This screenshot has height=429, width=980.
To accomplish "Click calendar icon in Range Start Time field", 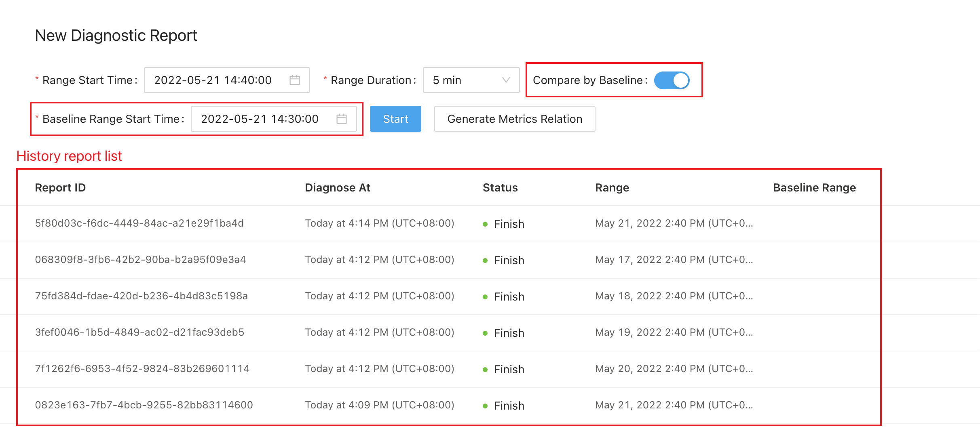I will [x=295, y=80].
